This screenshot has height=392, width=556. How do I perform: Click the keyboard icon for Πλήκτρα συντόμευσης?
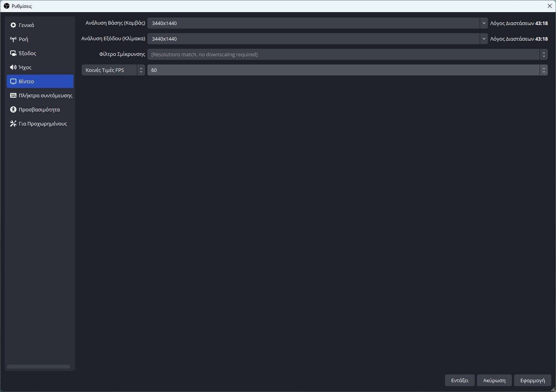(13, 95)
